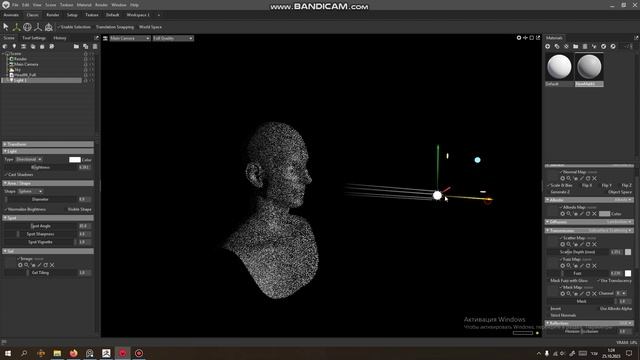Duplicate material icon in Materials panel
This screenshot has width=640, height=360.
pyautogui.click(x=557, y=47)
